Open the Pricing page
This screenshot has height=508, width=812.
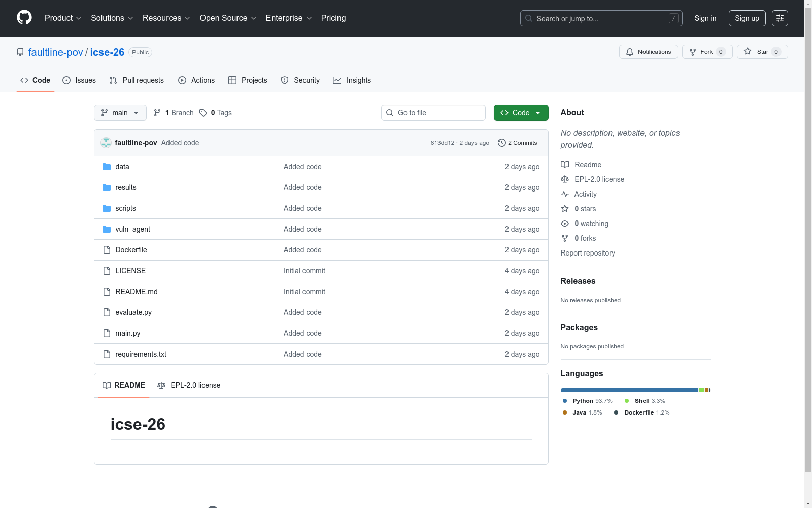coord(333,18)
